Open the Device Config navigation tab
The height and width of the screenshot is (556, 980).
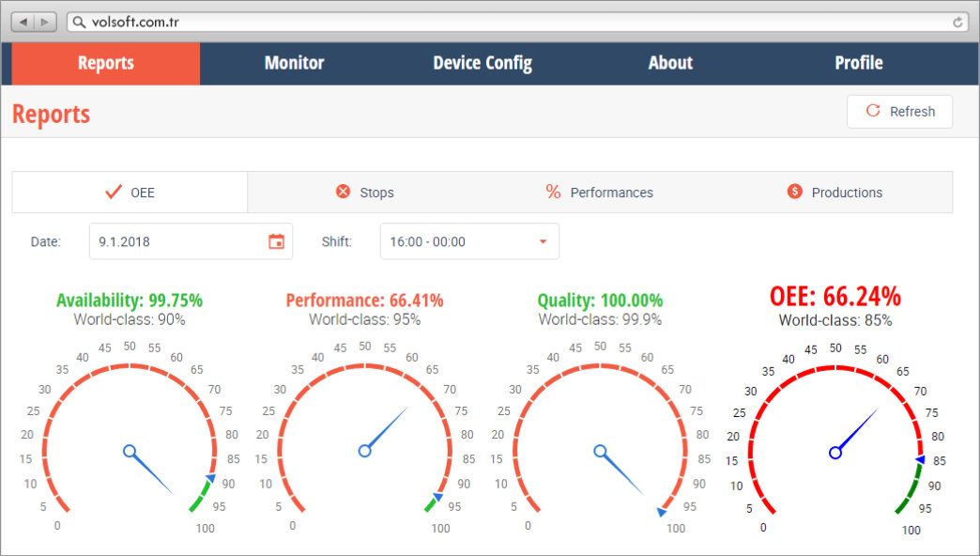click(482, 63)
